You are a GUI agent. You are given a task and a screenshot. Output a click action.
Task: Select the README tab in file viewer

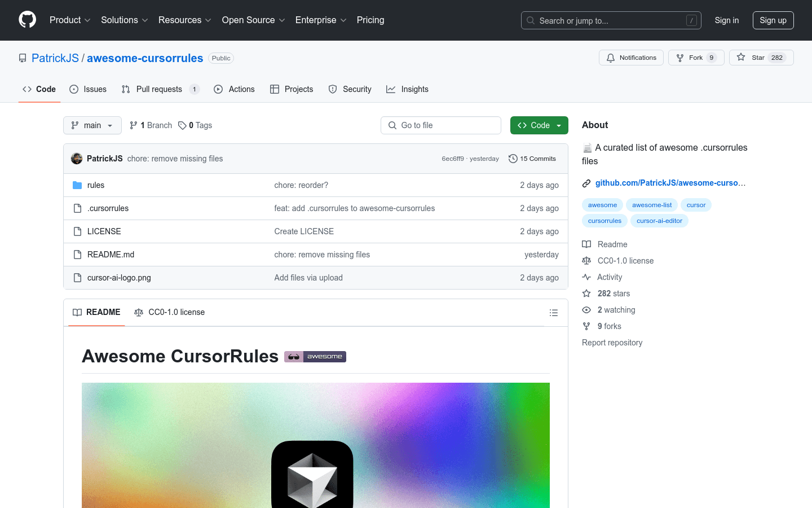(96, 312)
